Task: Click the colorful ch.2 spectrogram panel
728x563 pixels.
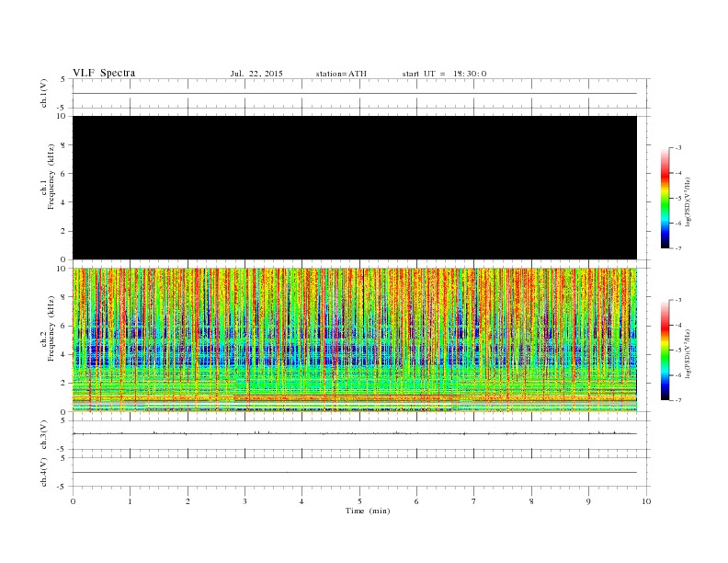Action: coord(355,340)
